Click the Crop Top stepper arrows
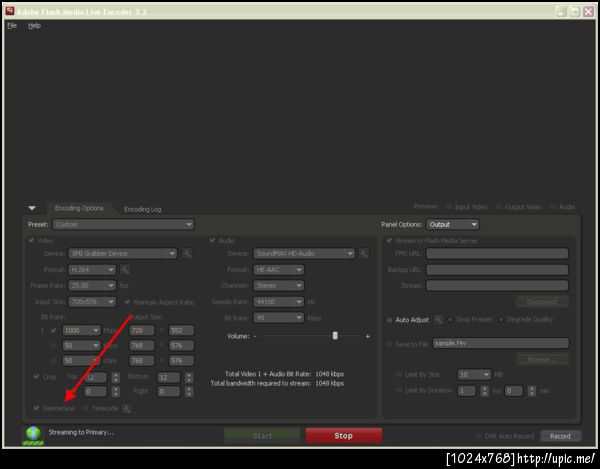The image size is (600, 469). click(x=116, y=378)
